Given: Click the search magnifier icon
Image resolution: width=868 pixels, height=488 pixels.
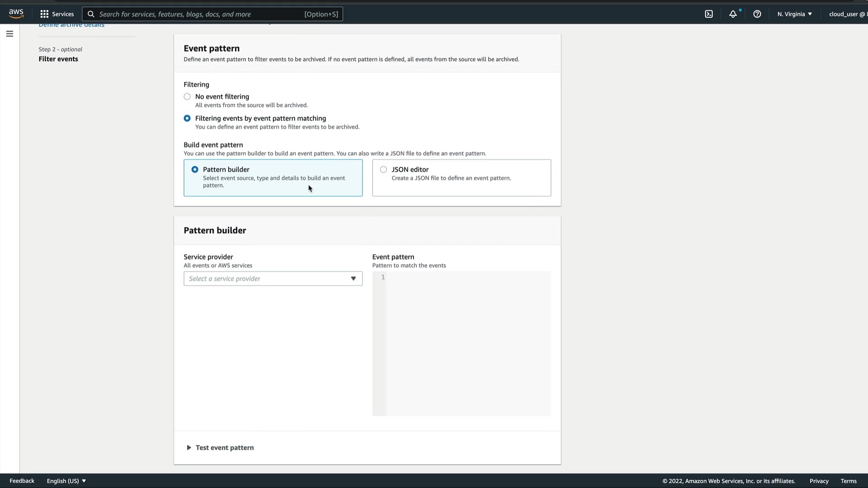Looking at the screenshot, I should (91, 14).
